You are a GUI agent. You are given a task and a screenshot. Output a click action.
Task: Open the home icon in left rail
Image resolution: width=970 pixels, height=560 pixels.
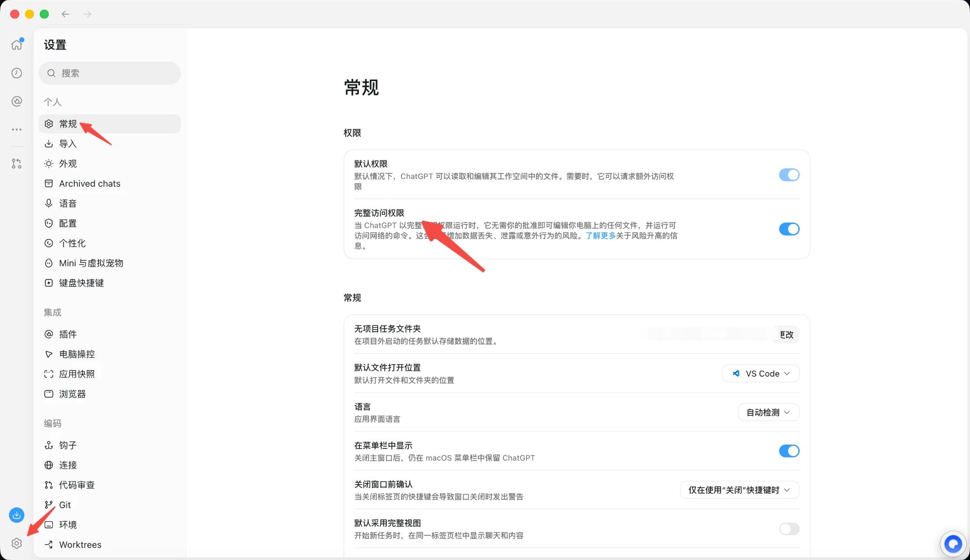click(17, 45)
